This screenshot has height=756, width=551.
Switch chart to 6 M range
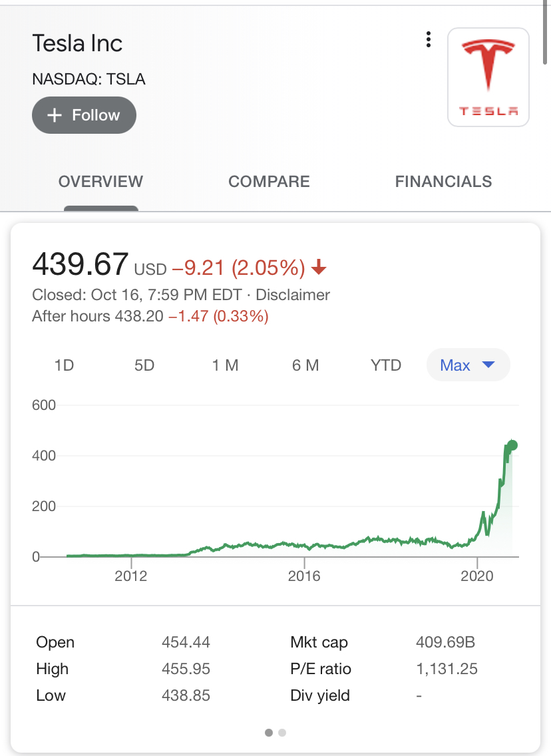pyautogui.click(x=305, y=365)
